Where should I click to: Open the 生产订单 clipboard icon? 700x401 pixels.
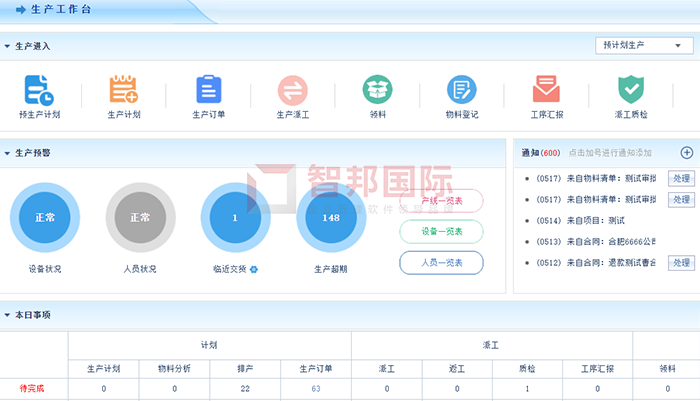[208, 90]
